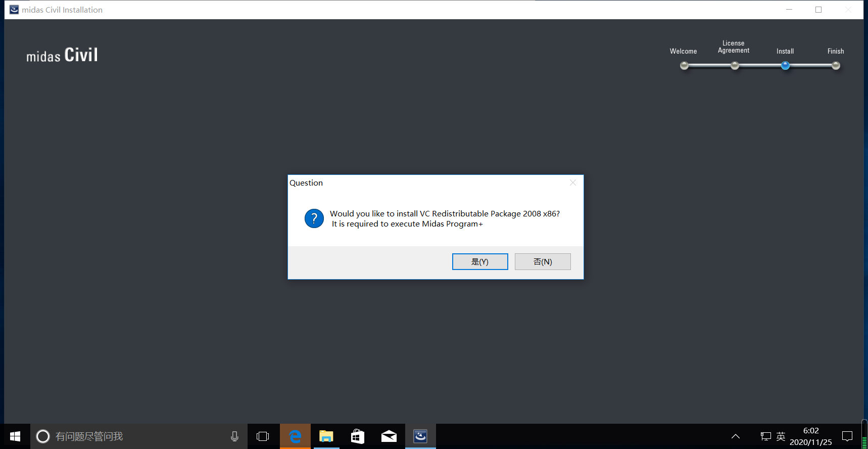Open Microsoft Store from taskbar
The width and height of the screenshot is (868, 449).
358,436
